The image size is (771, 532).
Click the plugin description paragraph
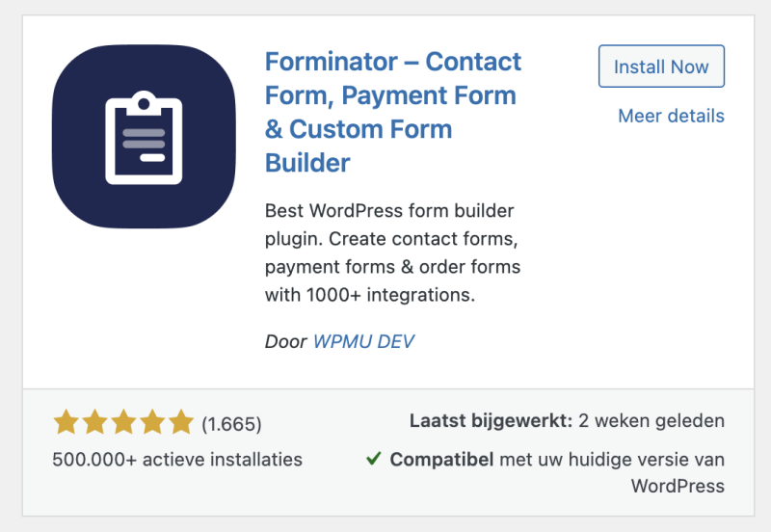392,253
